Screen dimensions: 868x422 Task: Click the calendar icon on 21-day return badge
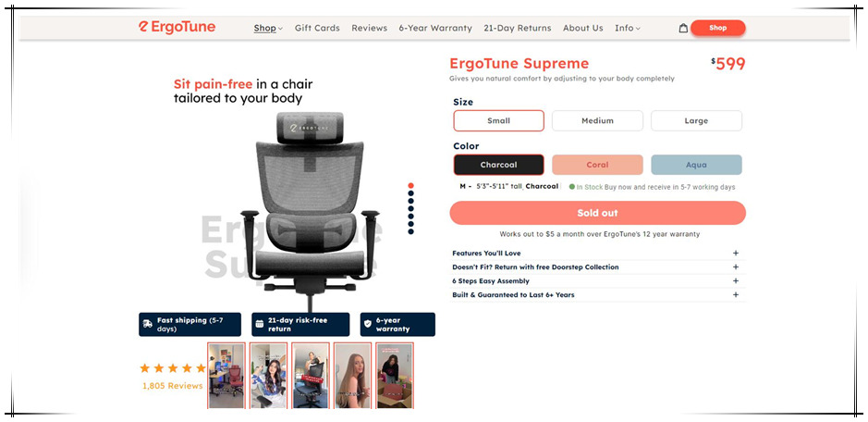pos(259,324)
